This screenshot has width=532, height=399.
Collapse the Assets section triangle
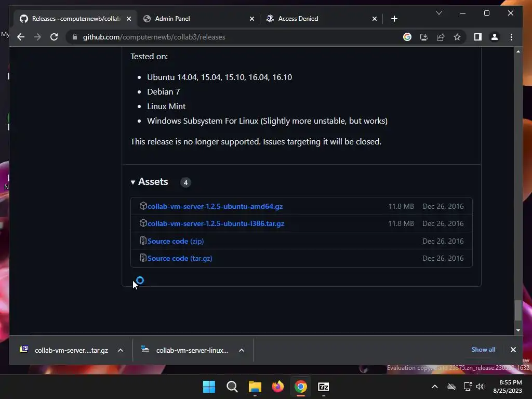[x=132, y=182]
